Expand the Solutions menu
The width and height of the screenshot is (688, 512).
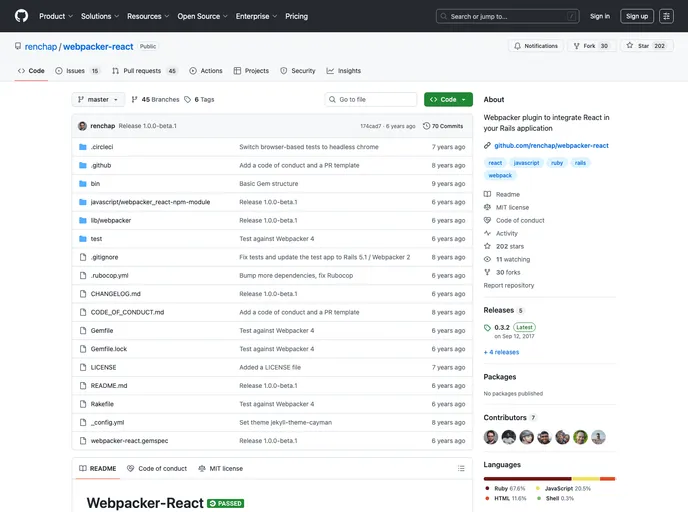click(100, 16)
